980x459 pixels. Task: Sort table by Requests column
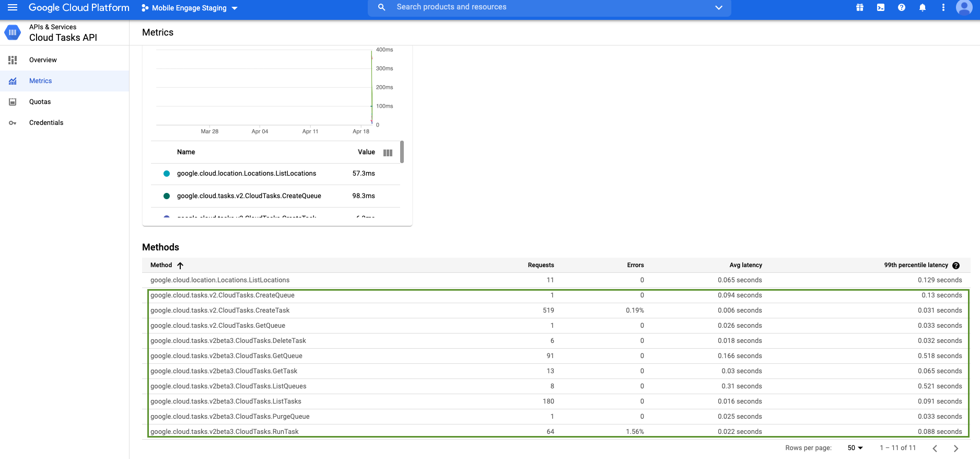[x=541, y=265]
